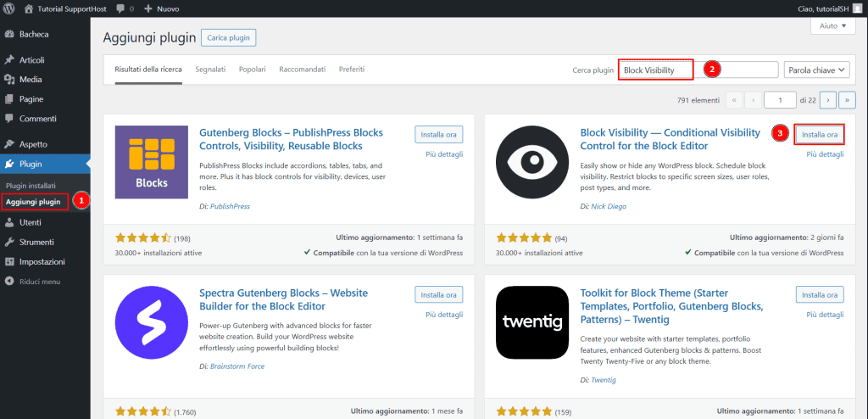
Task: Install the Block Visibility plugin
Action: pos(820,135)
